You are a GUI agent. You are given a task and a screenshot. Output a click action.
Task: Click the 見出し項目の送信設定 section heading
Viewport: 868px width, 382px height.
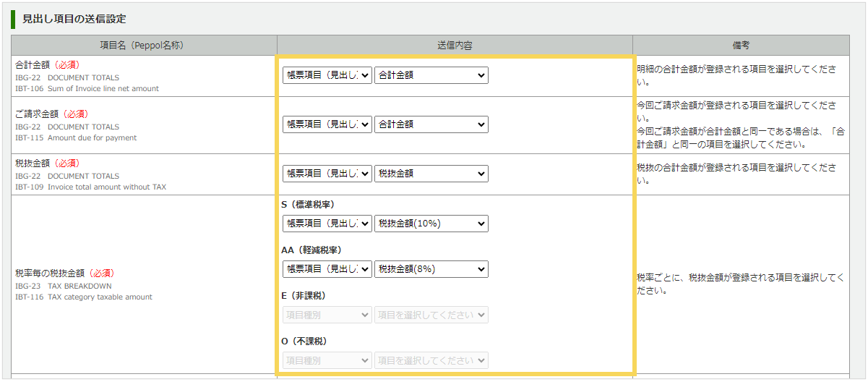[74, 19]
